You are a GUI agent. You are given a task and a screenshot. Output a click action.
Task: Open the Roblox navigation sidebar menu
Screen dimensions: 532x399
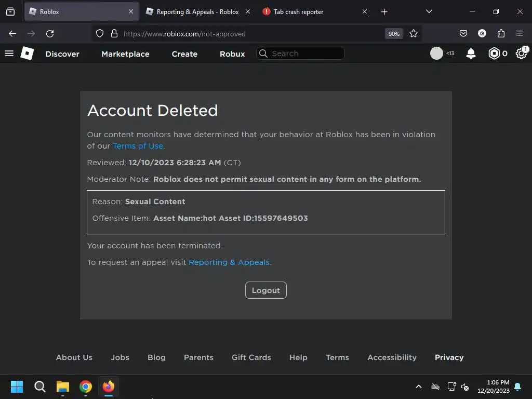9,54
